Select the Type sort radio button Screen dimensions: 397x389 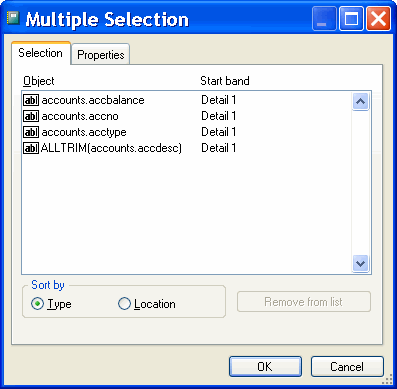(x=37, y=304)
